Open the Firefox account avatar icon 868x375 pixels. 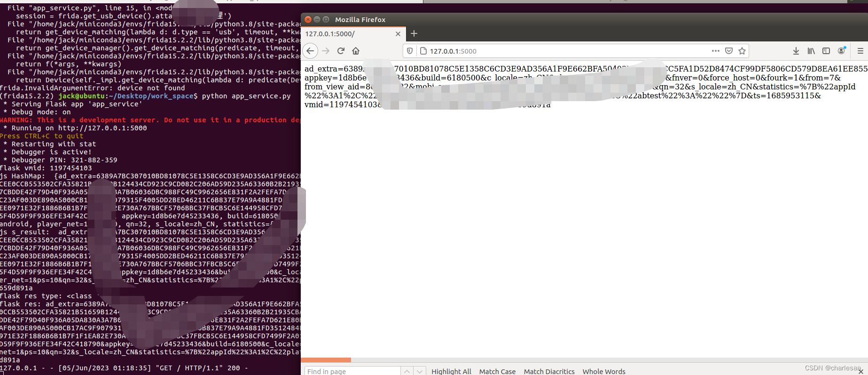pos(842,50)
